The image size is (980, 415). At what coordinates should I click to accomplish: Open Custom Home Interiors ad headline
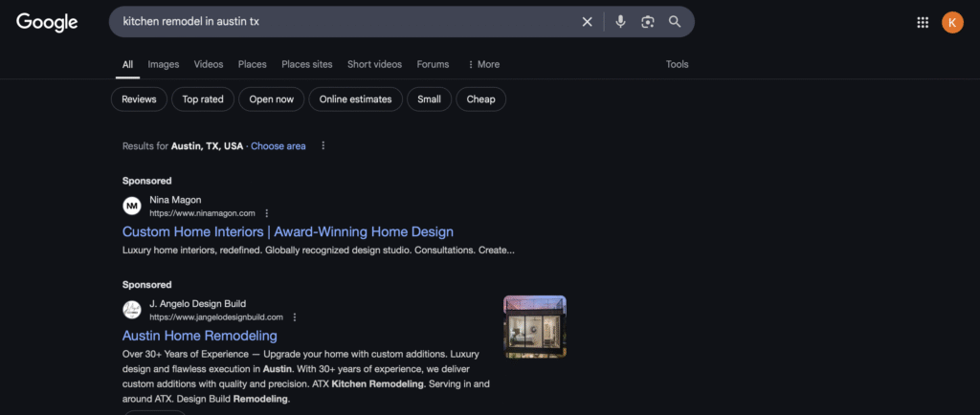click(x=287, y=231)
